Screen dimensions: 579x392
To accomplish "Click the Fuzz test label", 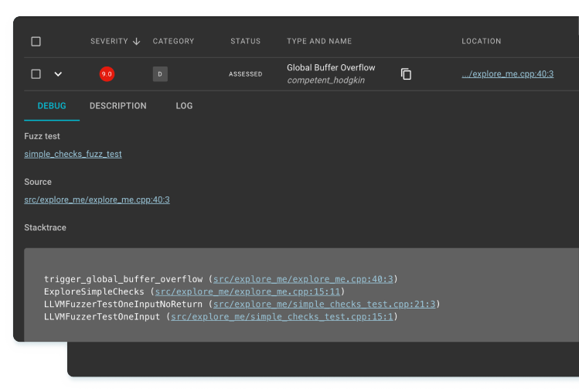I will (42, 136).
